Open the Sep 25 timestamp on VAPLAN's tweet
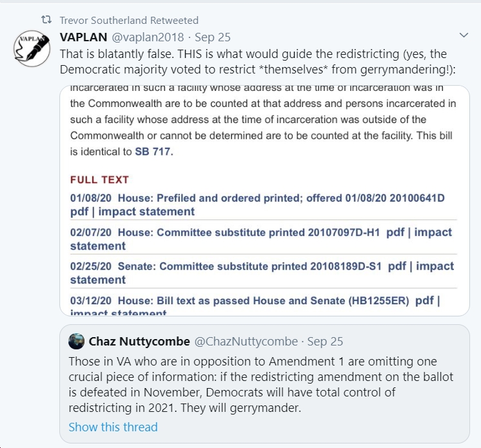The image size is (481, 448). (x=213, y=37)
